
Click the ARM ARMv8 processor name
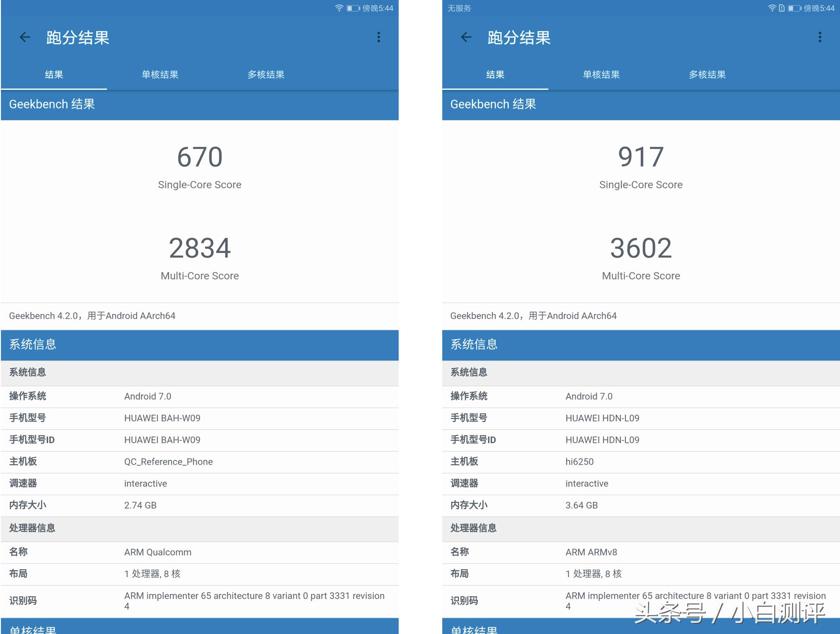pyautogui.click(x=591, y=552)
